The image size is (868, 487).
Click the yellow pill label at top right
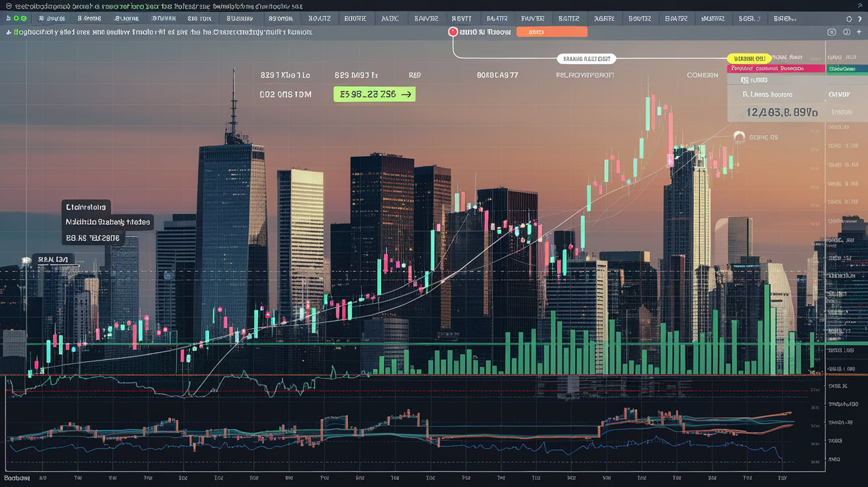coord(749,59)
